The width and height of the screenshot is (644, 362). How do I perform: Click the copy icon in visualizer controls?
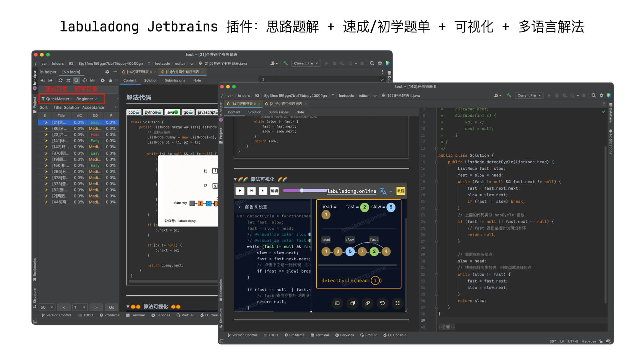point(353,303)
